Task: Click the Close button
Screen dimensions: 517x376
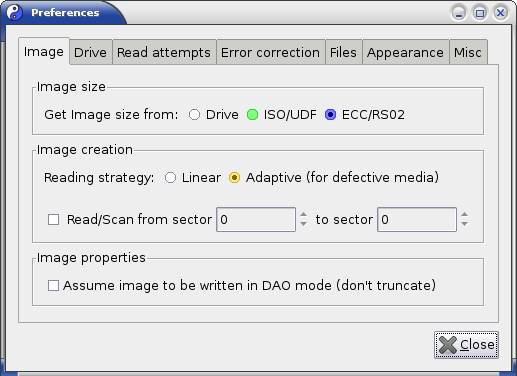Action: pyautogui.click(x=466, y=345)
